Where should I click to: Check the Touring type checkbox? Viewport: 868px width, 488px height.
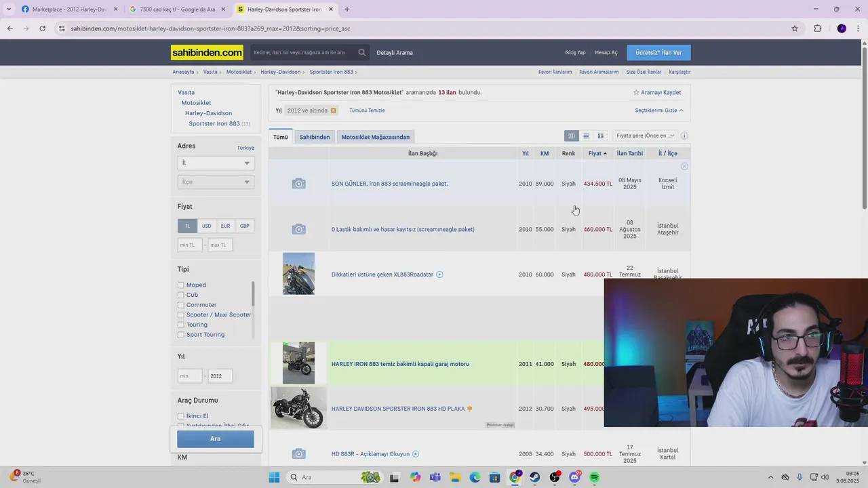[181, 325]
